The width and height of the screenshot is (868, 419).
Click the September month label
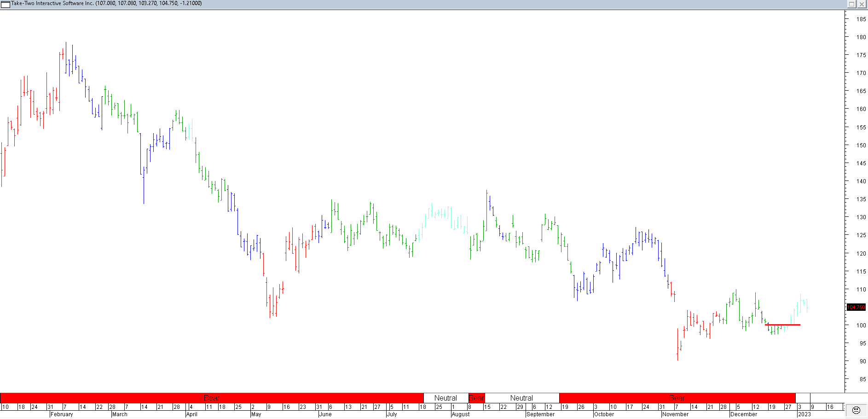(x=540, y=414)
